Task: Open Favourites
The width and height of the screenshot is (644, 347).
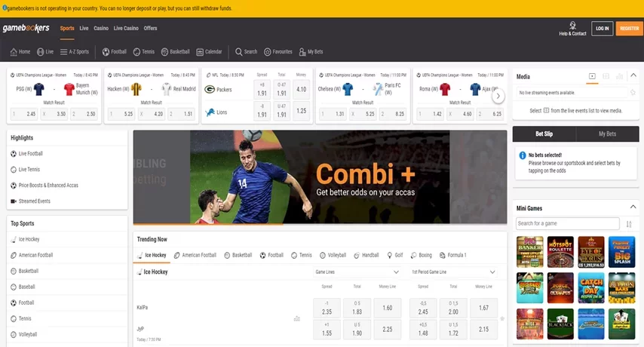Action: click(x=278, y=52)
